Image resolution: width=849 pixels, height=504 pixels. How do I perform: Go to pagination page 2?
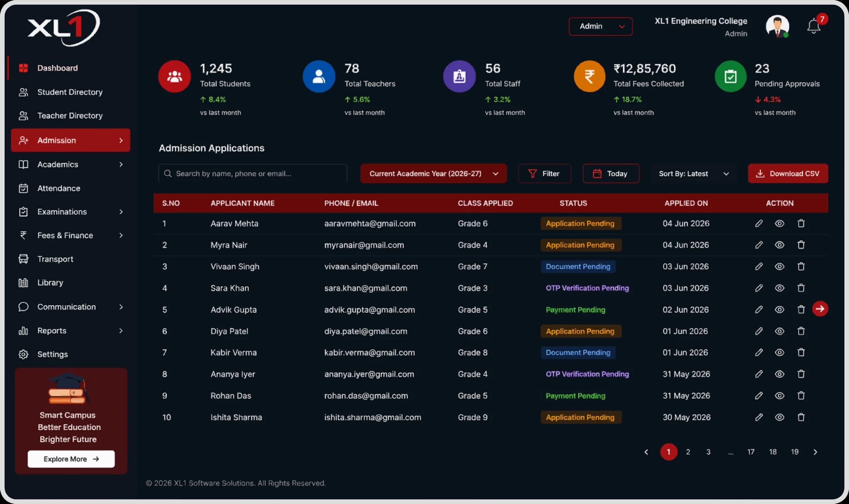[688, 452]
